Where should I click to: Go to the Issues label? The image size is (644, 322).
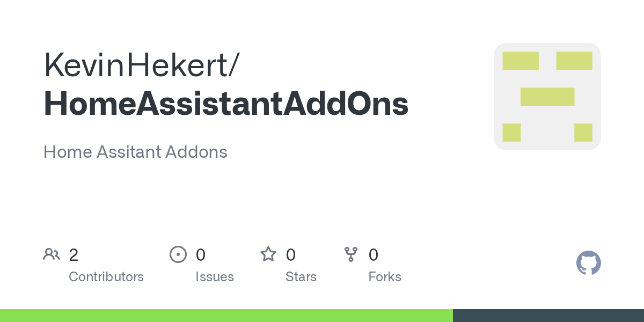(x=215, y=277)
